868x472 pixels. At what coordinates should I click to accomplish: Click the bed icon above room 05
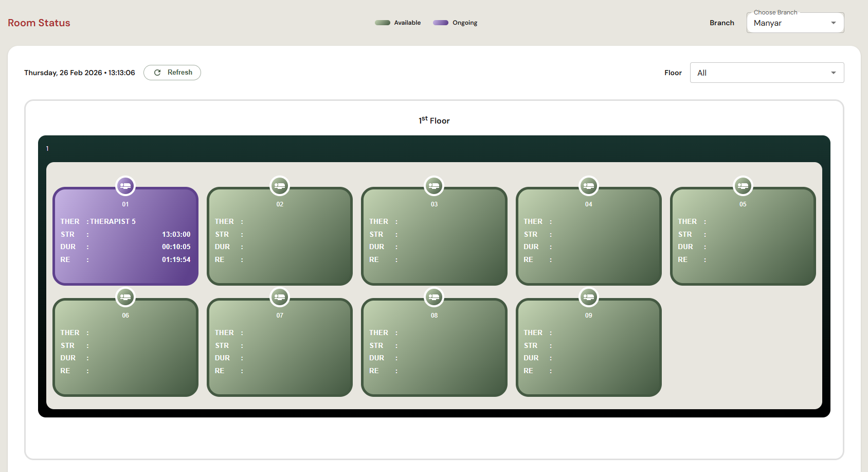[743, 186]
